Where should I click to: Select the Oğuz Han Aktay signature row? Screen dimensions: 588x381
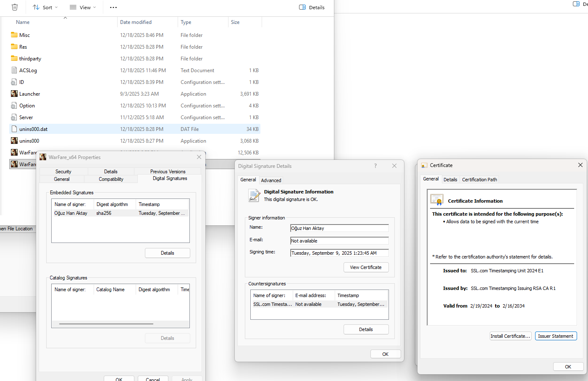pyautogui.click(x=120, y=213)
